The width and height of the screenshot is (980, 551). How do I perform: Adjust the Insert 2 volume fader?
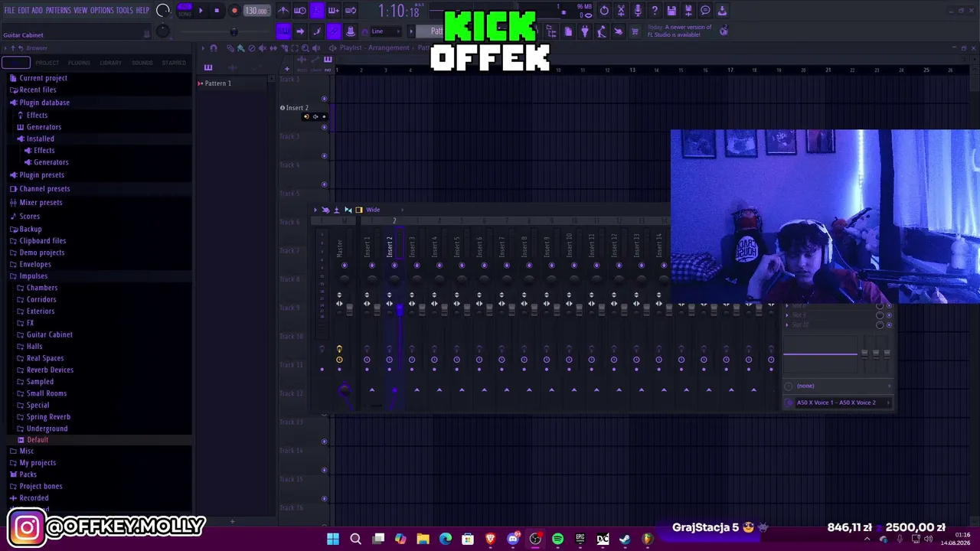click(x=399, y=309)
